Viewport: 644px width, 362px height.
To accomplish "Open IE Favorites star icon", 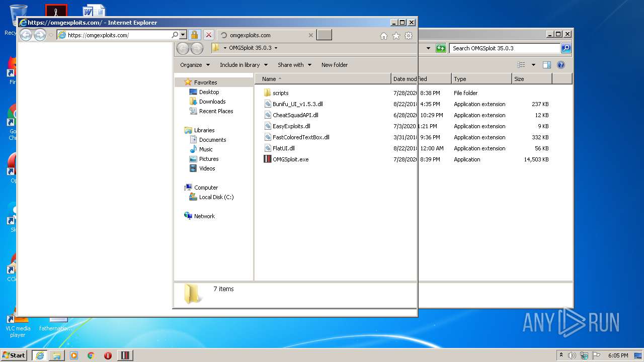I will pos(396,36).
